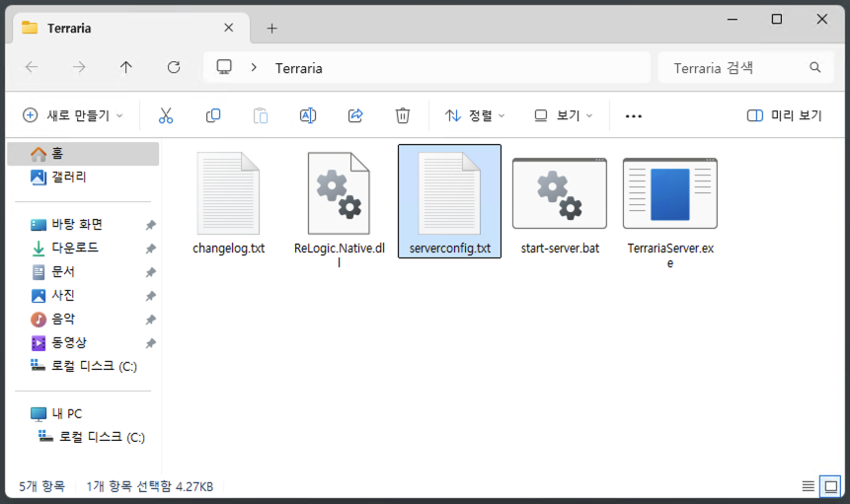This screenshot has width=850, height=504.
Task: Add a new tab with plus button
Action: (x=272, y=29)
